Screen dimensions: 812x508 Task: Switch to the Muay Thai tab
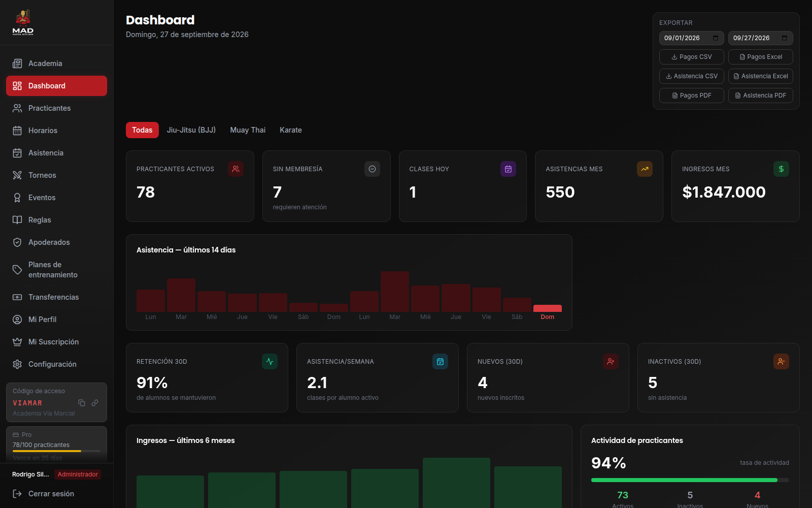[x=248, y=130]
